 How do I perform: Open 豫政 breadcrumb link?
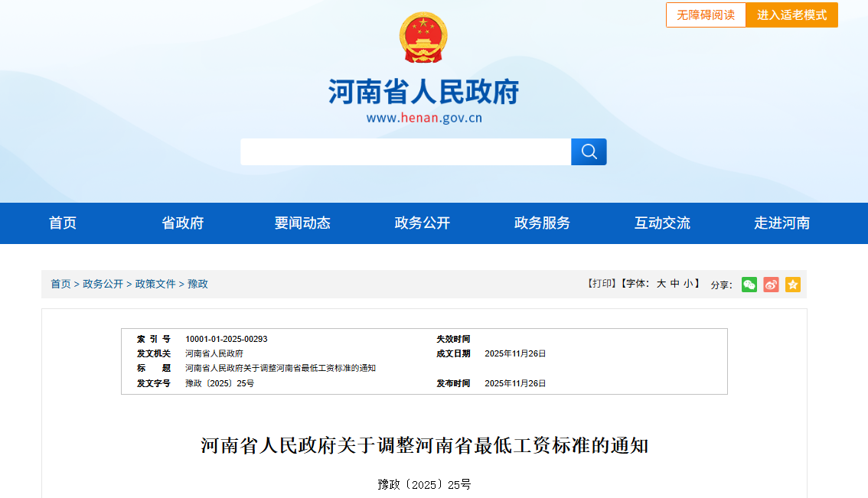[198, 284]
